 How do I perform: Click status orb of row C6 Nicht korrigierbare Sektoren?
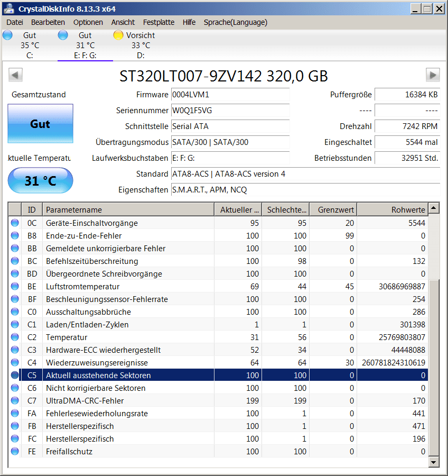(15, 388)
